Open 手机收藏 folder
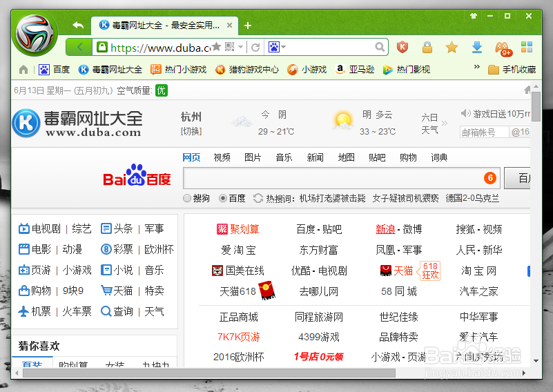Screen dimensions: 553x392 point(512,70)
